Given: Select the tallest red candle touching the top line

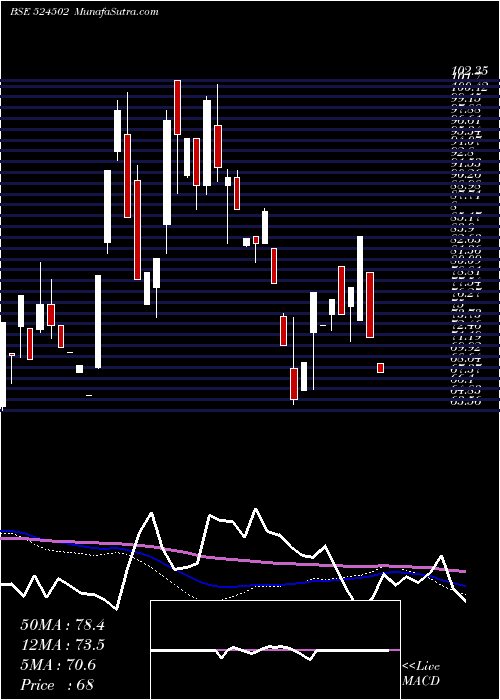Looking at the screenshot, I should click(x=178, y=107).
